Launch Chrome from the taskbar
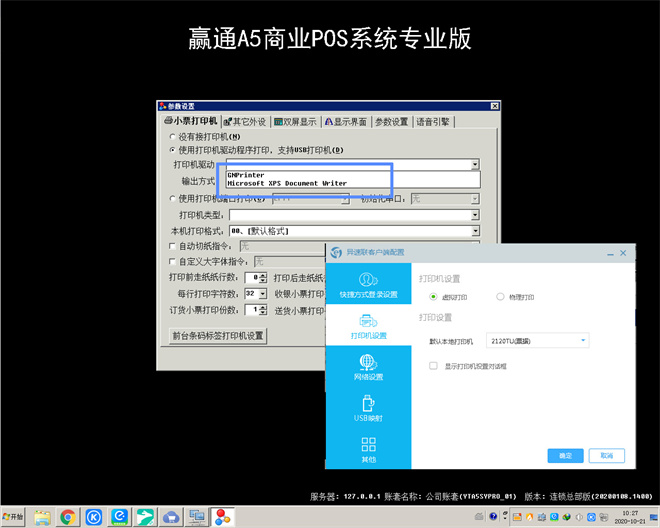 pyautogui.click(x=68, y=517)
